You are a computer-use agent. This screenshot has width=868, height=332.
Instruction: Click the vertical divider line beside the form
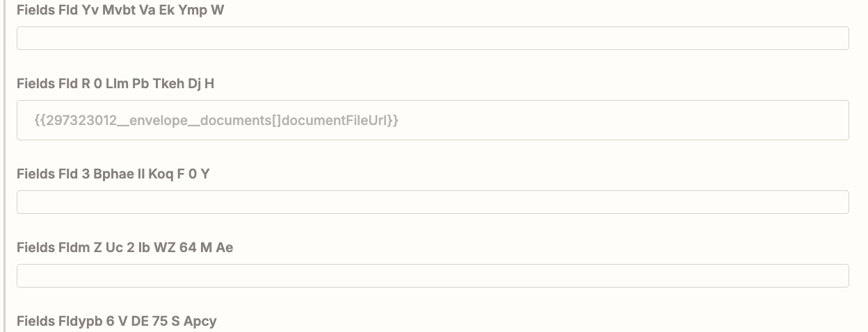(x=5, y=167)
